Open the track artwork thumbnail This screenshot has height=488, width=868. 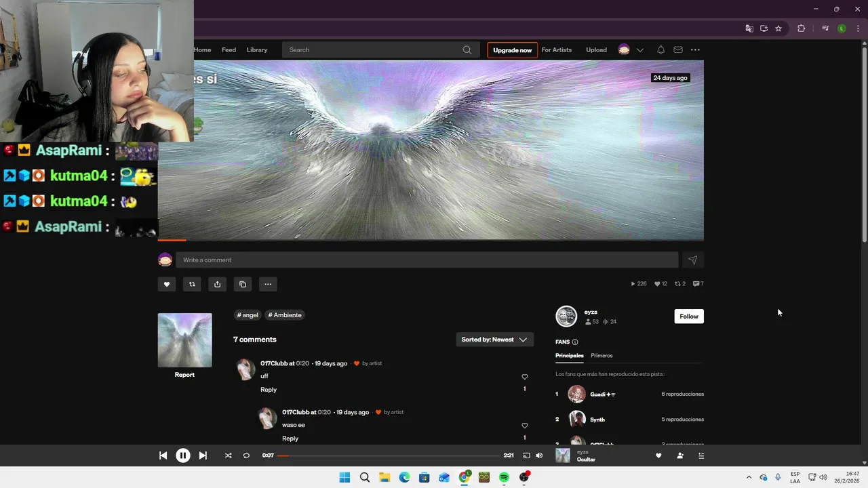click(x=185, y=340)
